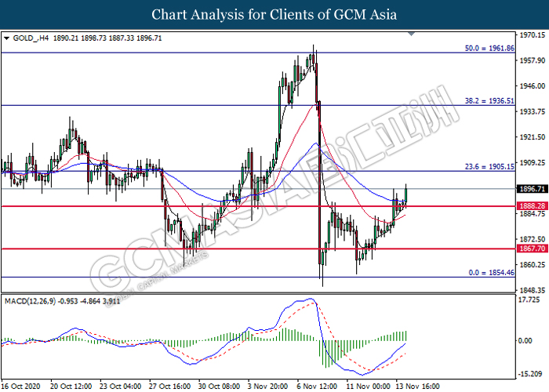This screenshot has width=549, height=392.
Task: Click the MACD scale value 0.00
Action: click(525, 340)
